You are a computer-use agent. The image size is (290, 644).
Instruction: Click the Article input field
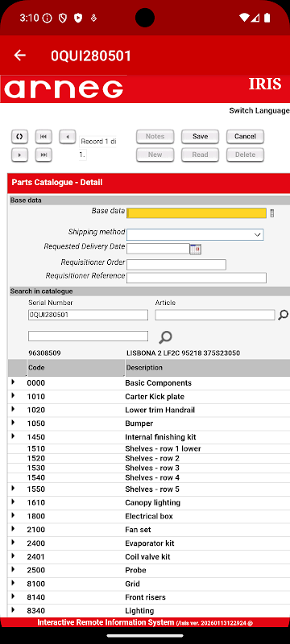point(215,315)
